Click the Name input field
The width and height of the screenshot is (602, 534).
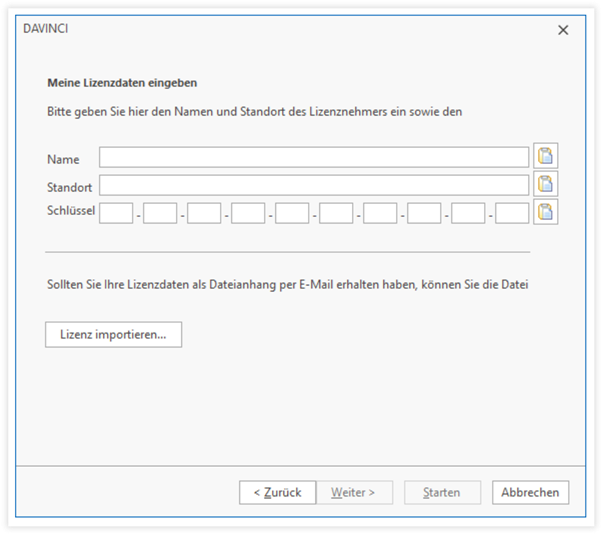[314, 157]
